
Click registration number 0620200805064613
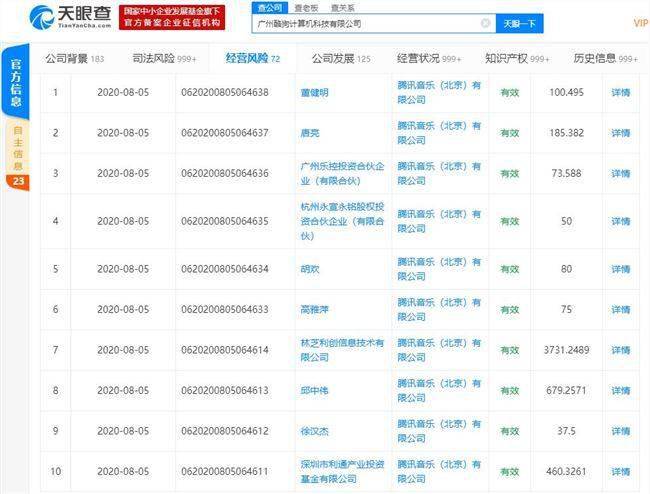(225, 390)
